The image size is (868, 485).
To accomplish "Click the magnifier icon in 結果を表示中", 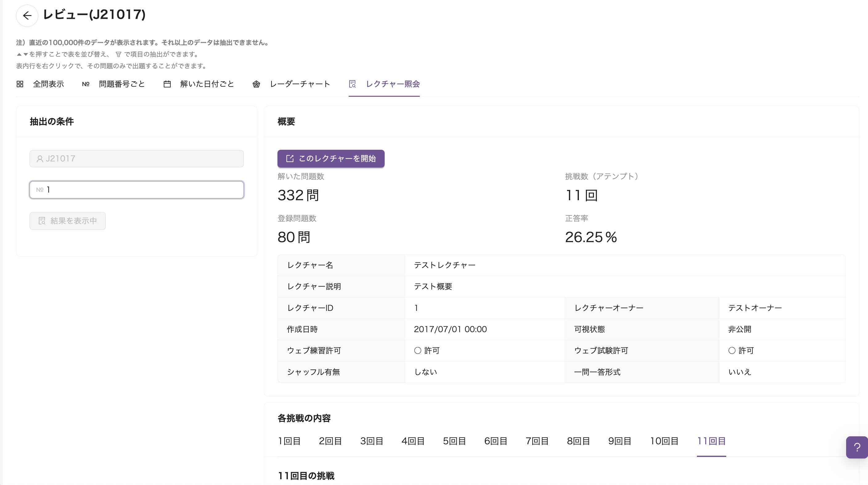I will (x=42, y=221).
